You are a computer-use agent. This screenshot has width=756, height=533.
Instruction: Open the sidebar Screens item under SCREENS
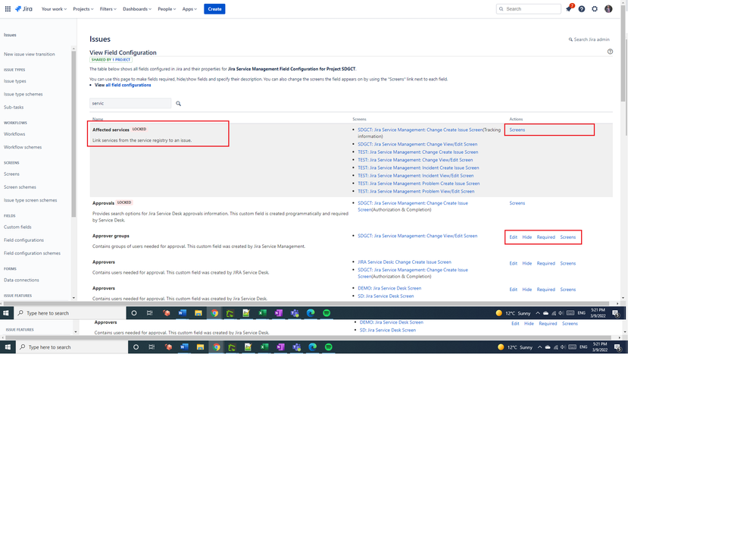(x=11, y=174)
